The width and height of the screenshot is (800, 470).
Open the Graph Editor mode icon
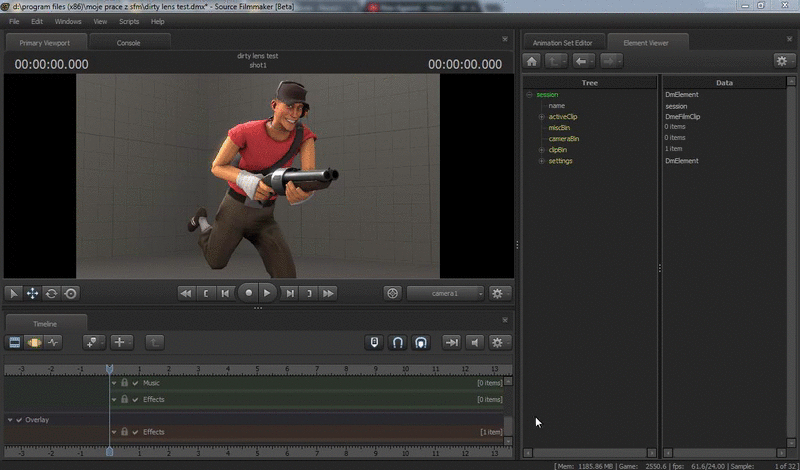[x=53, y=342]
